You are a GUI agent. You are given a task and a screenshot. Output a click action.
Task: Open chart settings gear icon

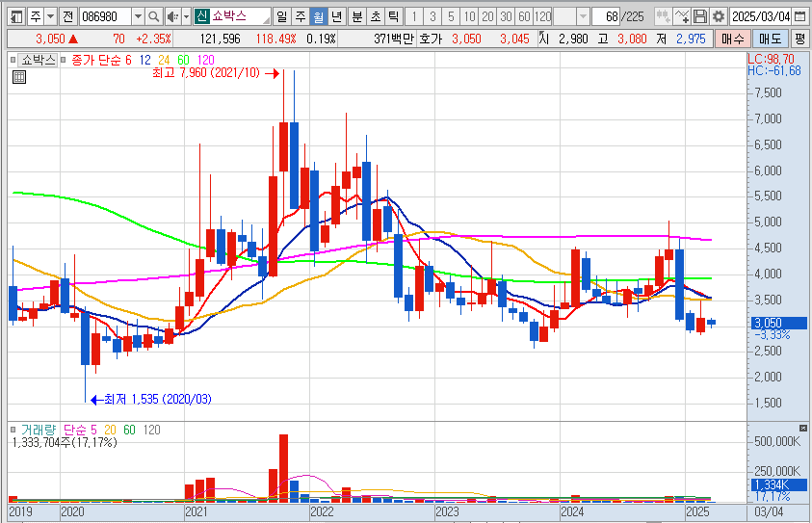point(719,17)
